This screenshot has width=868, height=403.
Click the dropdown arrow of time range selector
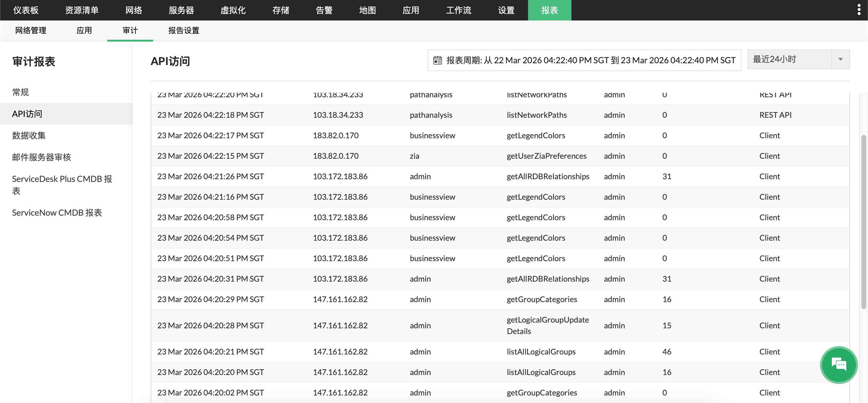click(x=840, y=59)
